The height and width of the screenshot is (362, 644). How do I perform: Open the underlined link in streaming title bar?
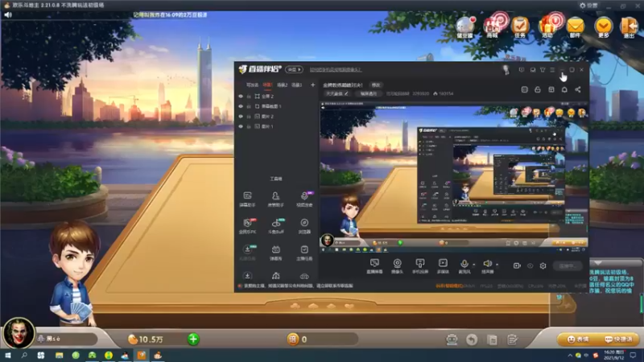point(336,70)
